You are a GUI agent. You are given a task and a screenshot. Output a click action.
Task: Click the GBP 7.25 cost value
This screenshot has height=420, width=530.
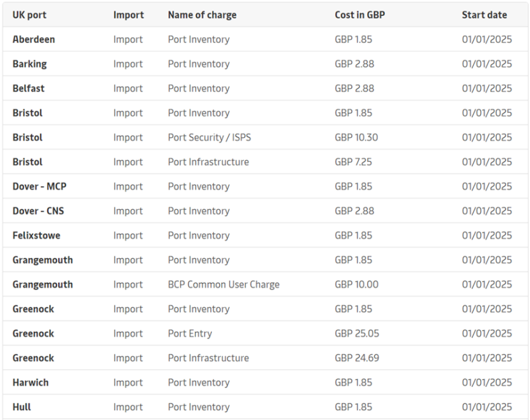click(x=353, y=162)
